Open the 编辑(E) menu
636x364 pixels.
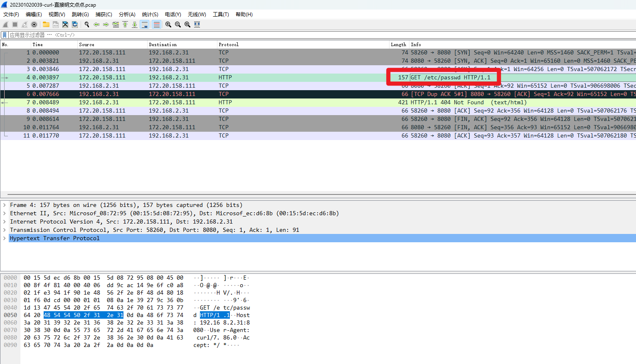coord(34,14)
